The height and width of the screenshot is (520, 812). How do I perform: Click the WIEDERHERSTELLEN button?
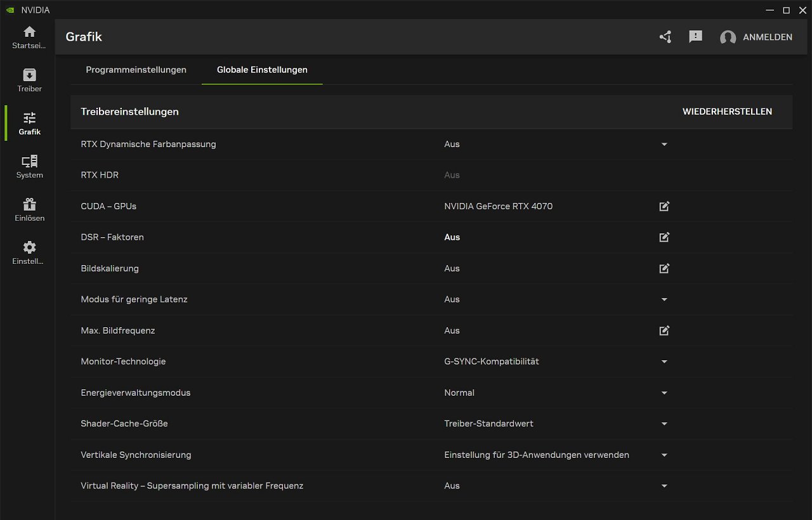click(x=727, y=112)
